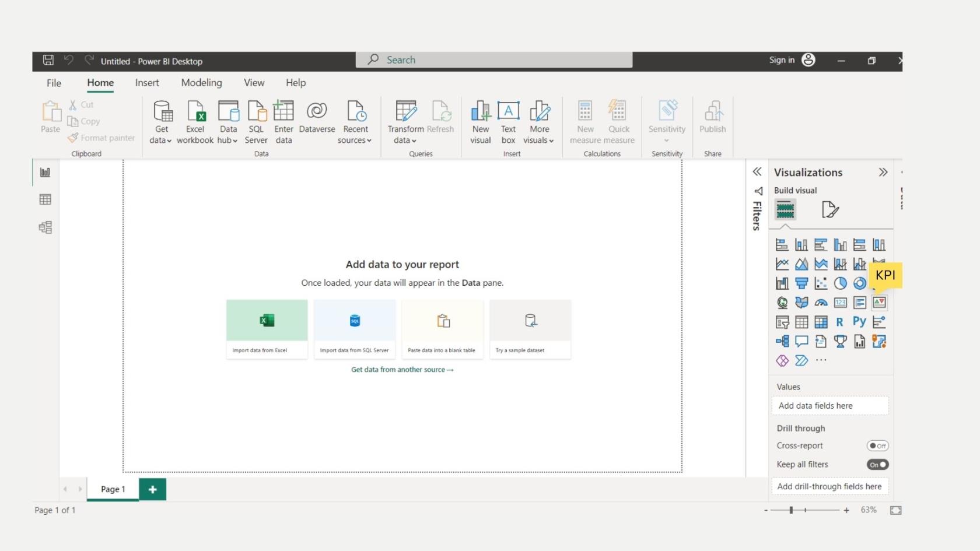Add the globe Map visual
The height and width of the screenshot is (551, 980).
[782, 303]
